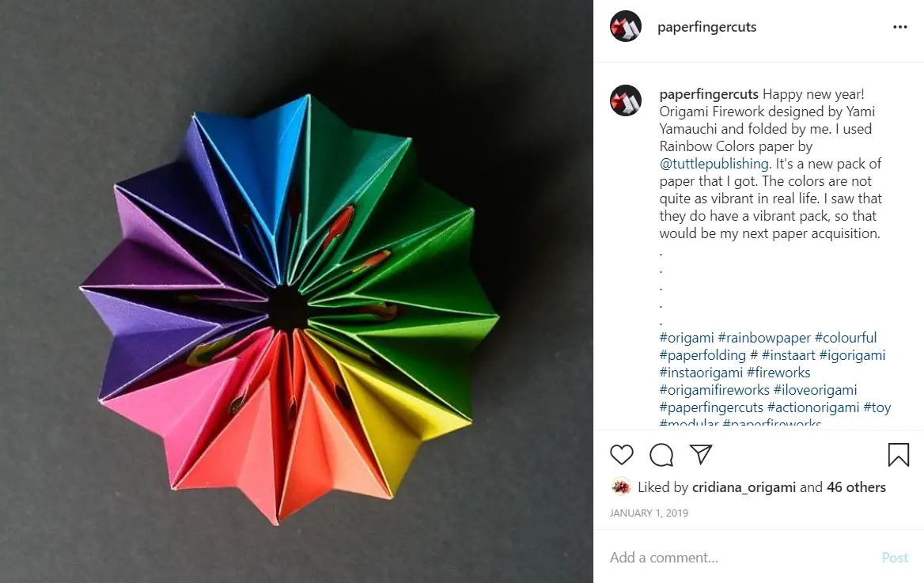This screenshot has height=583, width=924.
Task: Open the #rainbowpaper hashtag
Action: pyautogui.click(x=764, y=338)
